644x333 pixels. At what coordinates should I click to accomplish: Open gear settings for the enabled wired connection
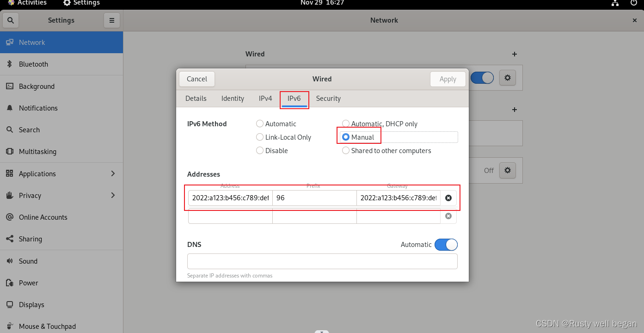point(508,78)
